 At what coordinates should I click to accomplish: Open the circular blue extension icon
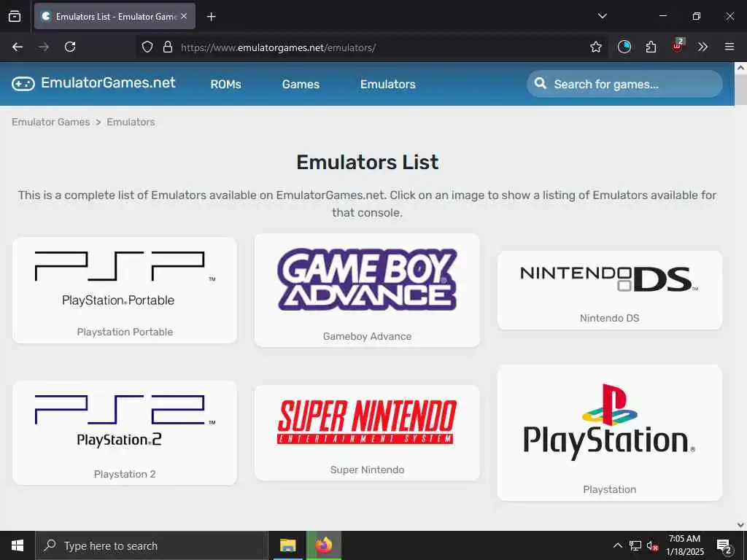pyautogui.click(x=624, y=47)
